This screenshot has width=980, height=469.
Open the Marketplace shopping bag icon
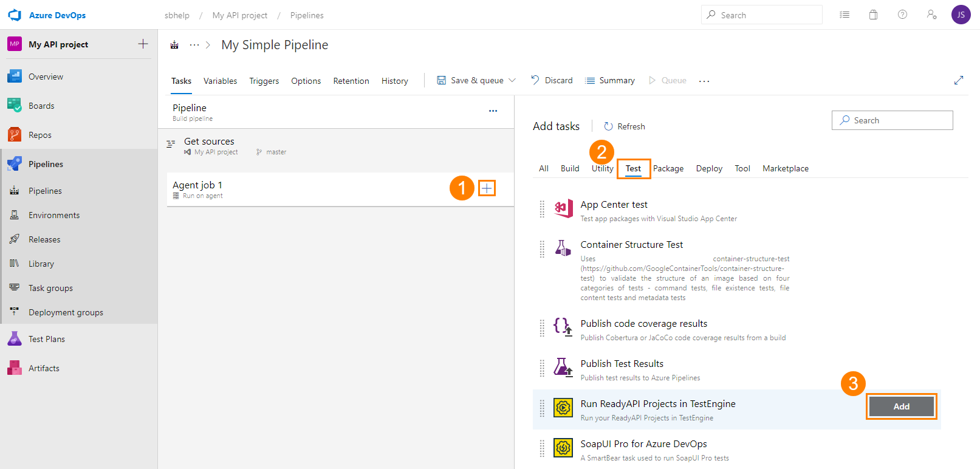point(873,15)
